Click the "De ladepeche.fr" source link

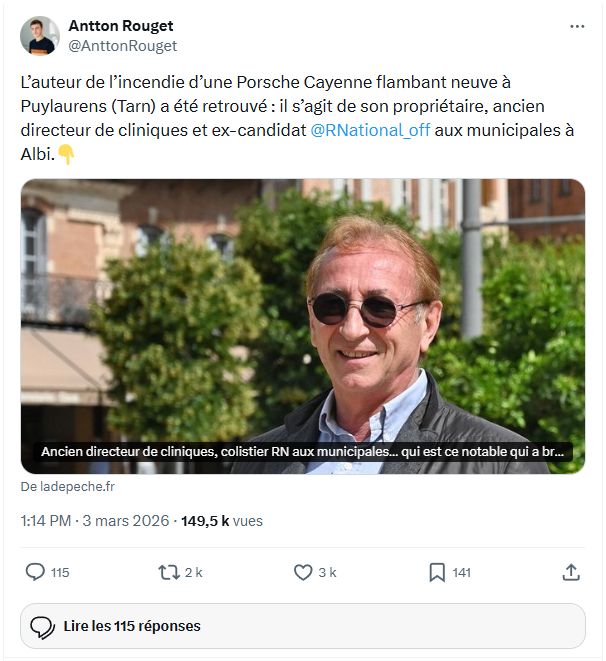pos(68,486)
